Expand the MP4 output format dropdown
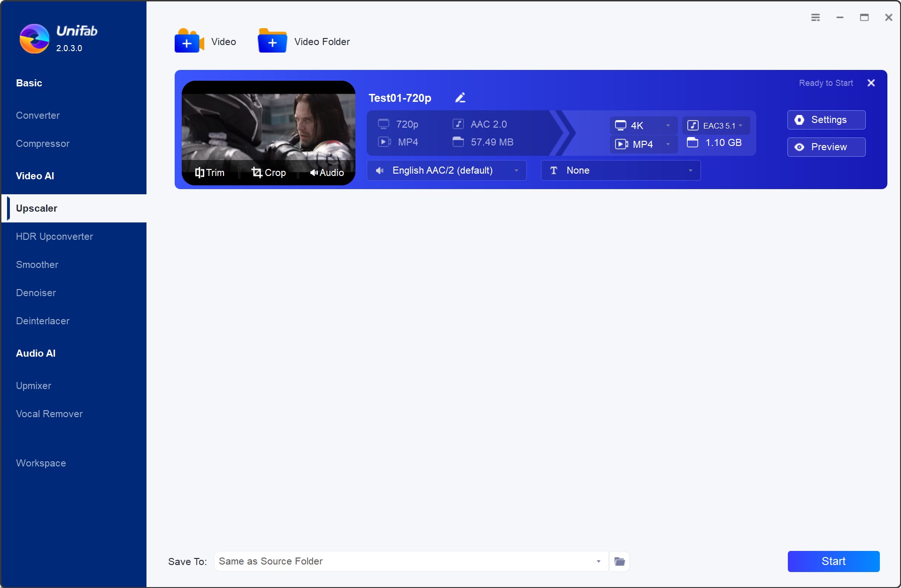Screen dimensions: 901x588 [644, 144]
